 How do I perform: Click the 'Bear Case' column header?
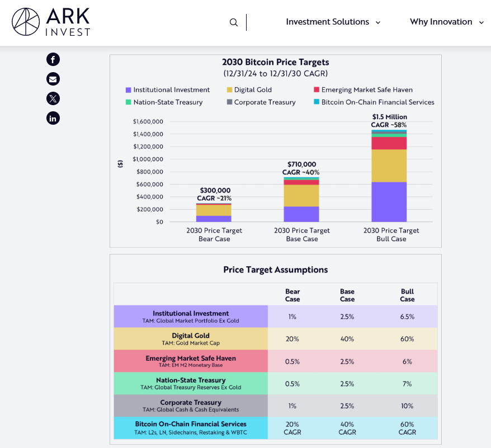point(292,295)
